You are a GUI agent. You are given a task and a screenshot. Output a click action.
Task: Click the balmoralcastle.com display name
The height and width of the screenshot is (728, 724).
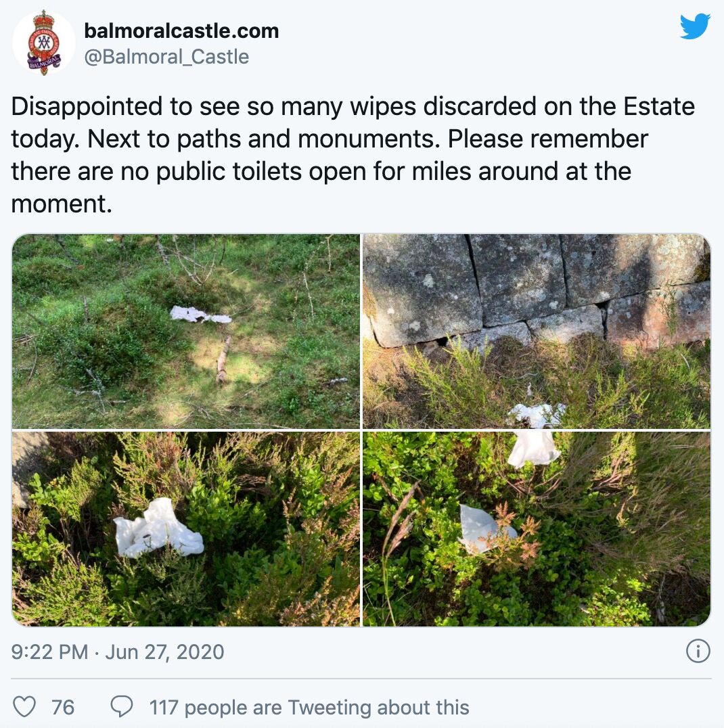(181, 31)
